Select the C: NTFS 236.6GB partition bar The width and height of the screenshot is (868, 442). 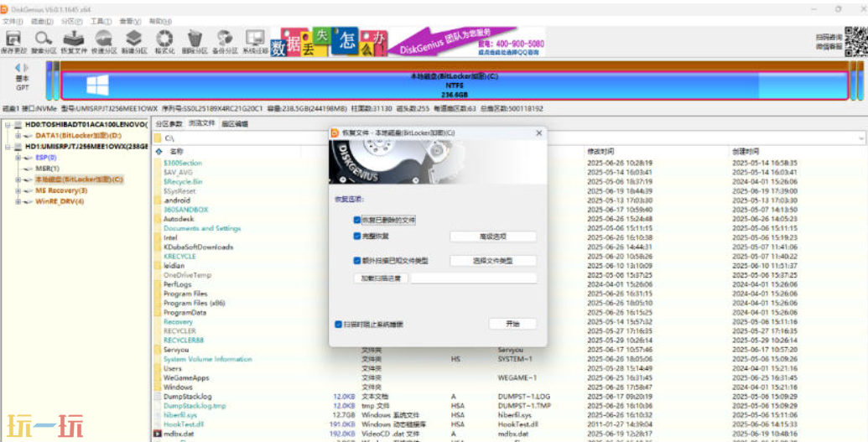click(454, 86)
